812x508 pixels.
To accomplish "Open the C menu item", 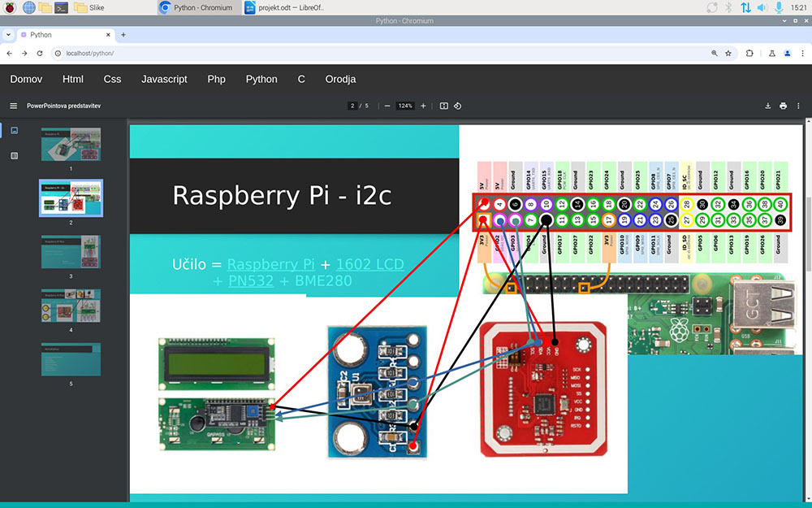I will pos(301,80).
